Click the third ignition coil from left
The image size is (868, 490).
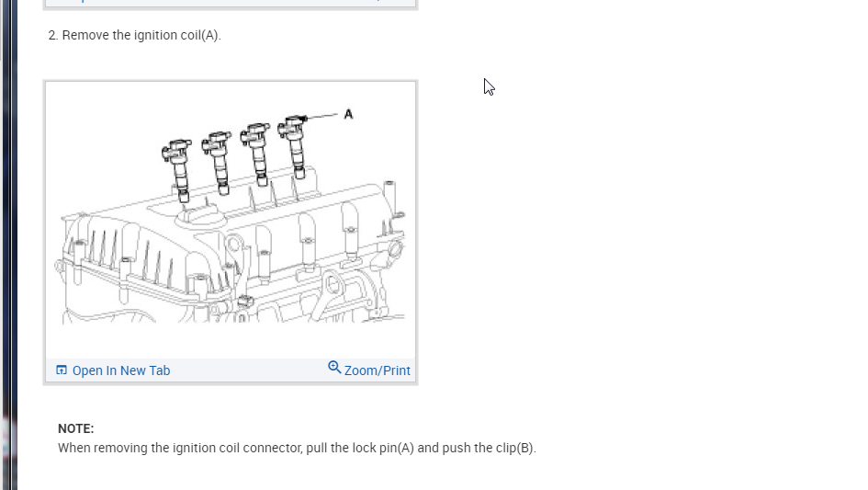click(256, 154)
